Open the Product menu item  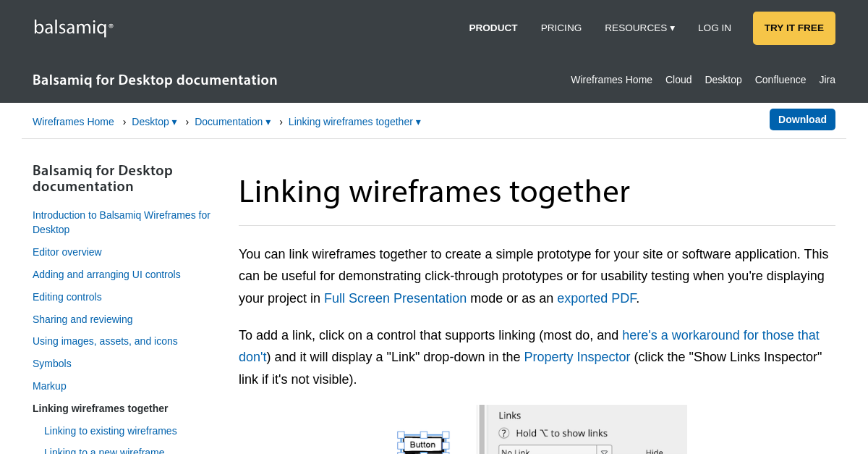pyautogui.click(x=493, y=28)
